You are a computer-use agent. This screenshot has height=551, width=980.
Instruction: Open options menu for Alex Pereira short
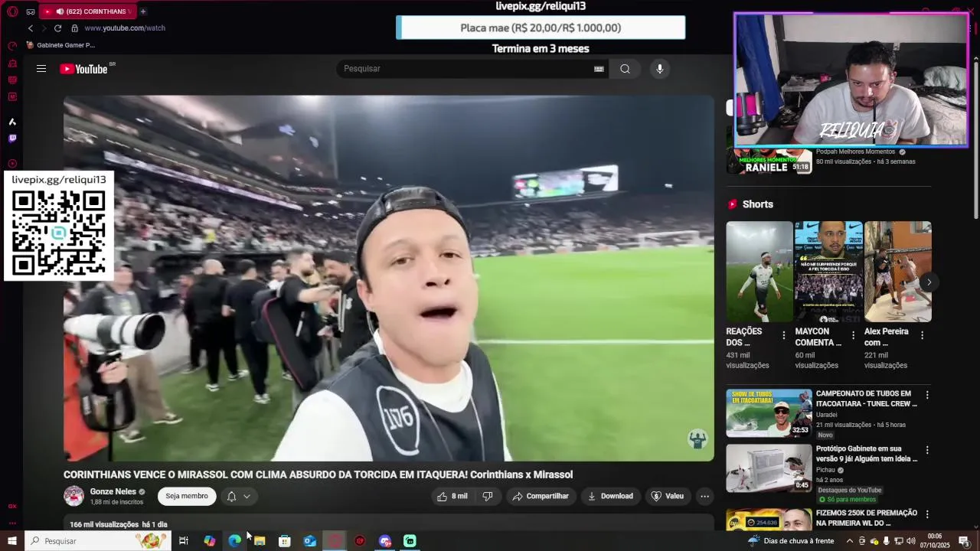(x=922, y=336)
